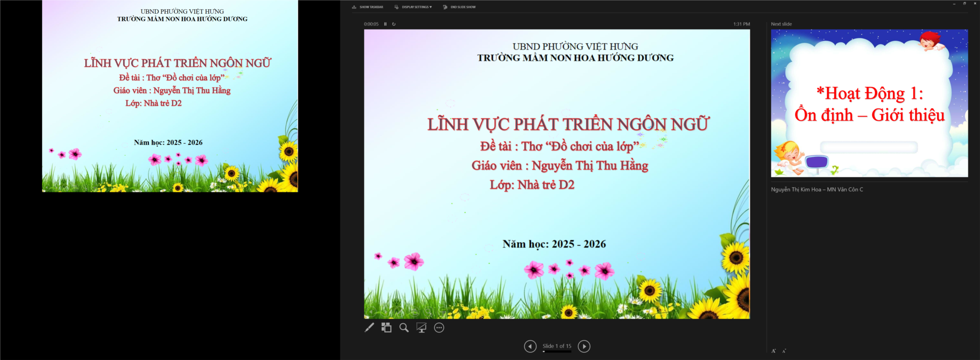This screenshot has width=980, height=360.
Task: Make the notes text larger
Action: [x=774, y=351]
